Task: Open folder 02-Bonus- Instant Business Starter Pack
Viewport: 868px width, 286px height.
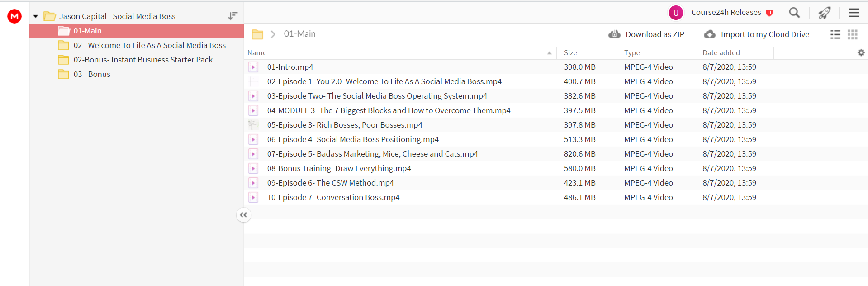Action: click(x=143, y=60)
